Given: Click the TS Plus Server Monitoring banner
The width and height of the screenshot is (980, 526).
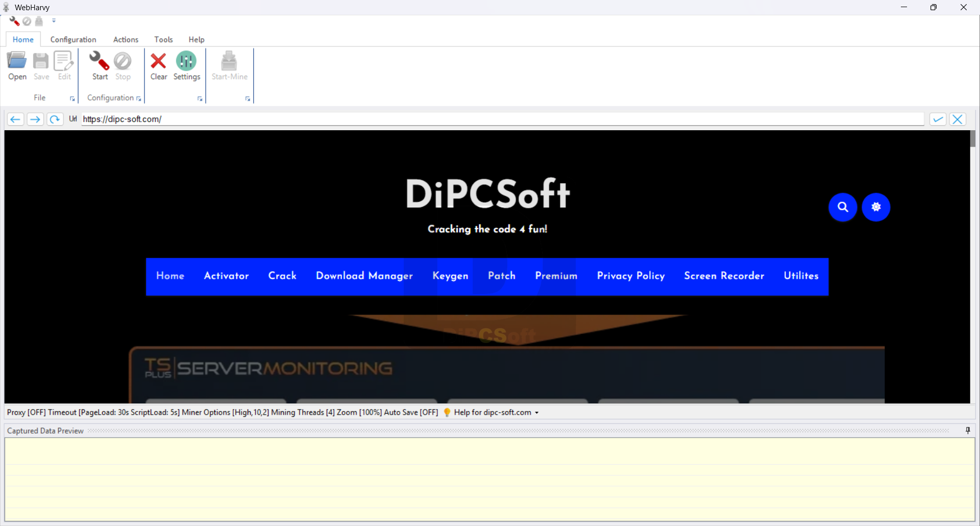Looking at the screenshot, I should (x=507, y=375).
